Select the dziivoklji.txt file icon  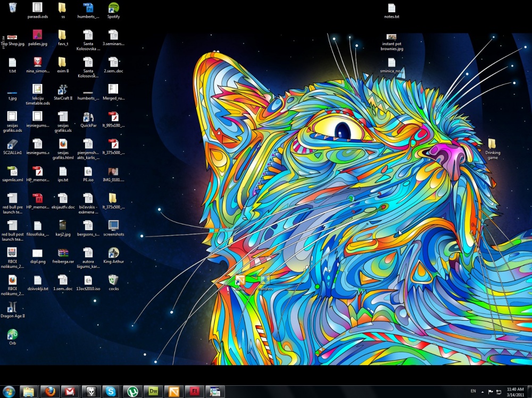[x=37, y=280]
